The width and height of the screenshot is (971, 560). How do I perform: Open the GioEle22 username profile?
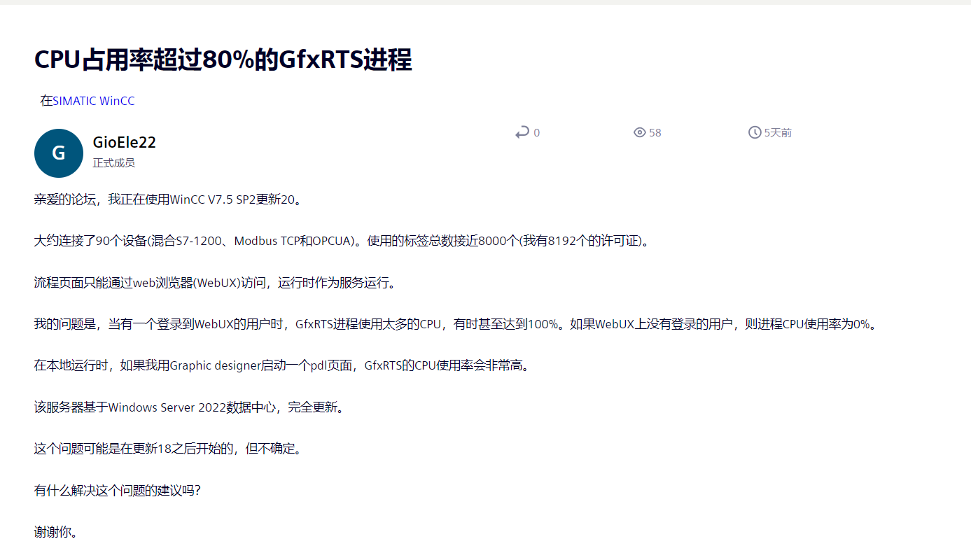(124, 142)
